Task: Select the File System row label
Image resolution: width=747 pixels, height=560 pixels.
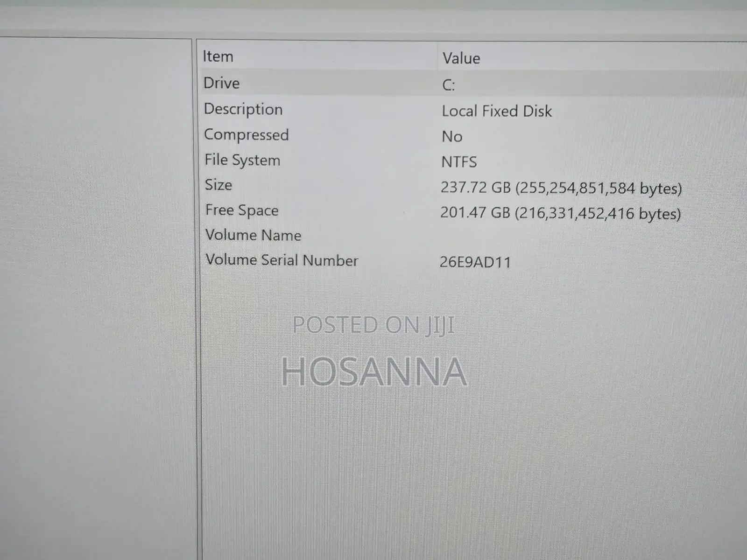Action: pyautogui.click(x=242, y=160)
